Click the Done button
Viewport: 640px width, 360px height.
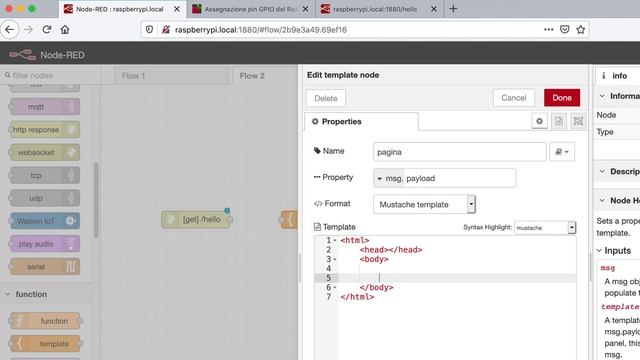pos(562,98)
